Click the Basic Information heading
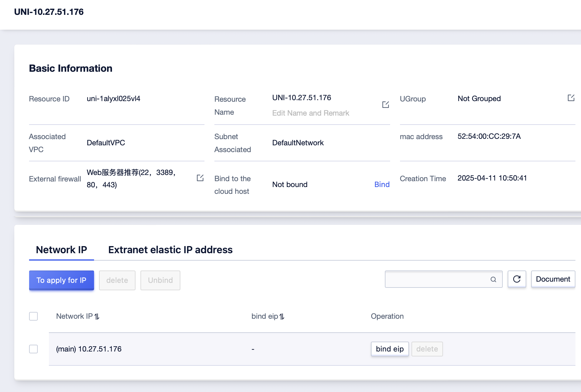The image size is (581, 392). [x=71, y=68]
